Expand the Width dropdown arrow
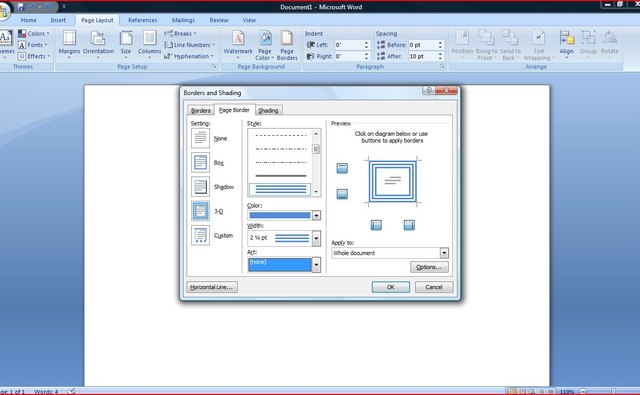Viewport: 640px width, 395px height. pyautogui.click(x=316, y=238)
